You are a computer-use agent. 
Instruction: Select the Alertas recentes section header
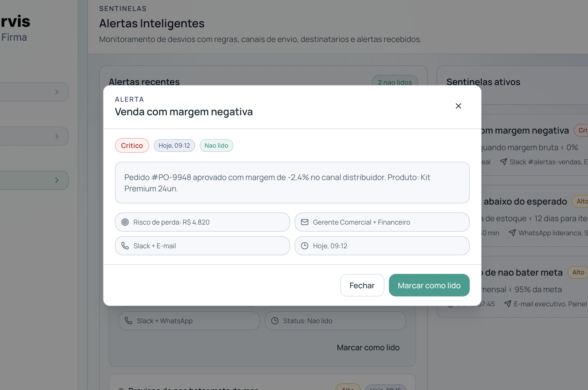coord(144,82)
